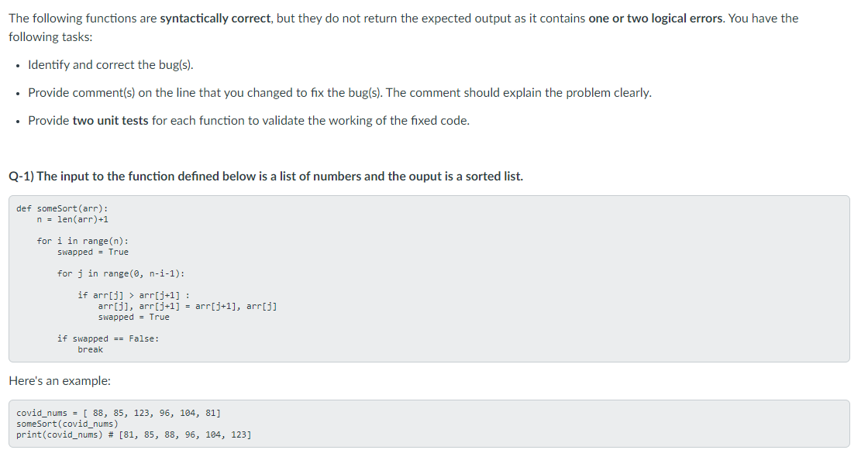
Task: Click the 'Identify and correct the bug(s).' bullet
Action: click(x=111, y=65)
